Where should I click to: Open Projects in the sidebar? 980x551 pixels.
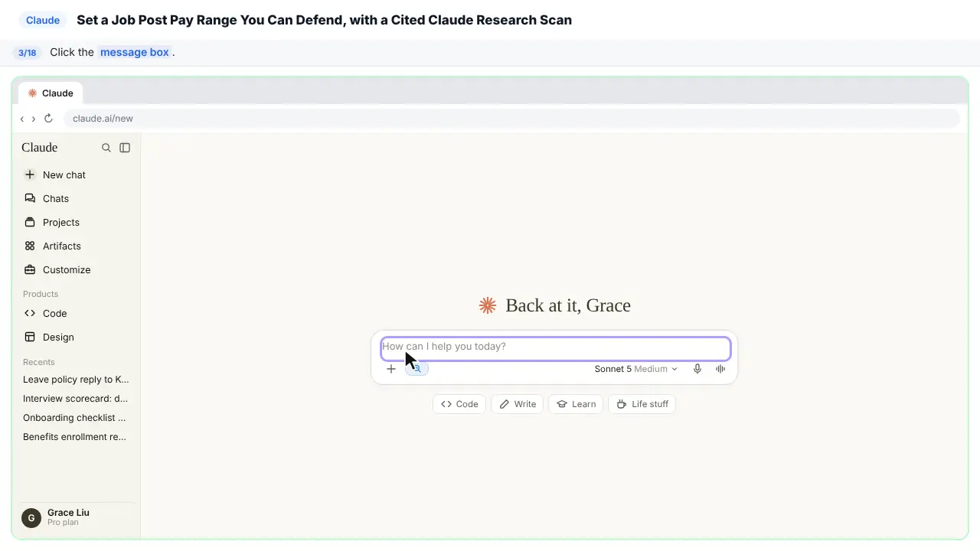(77, 222)
